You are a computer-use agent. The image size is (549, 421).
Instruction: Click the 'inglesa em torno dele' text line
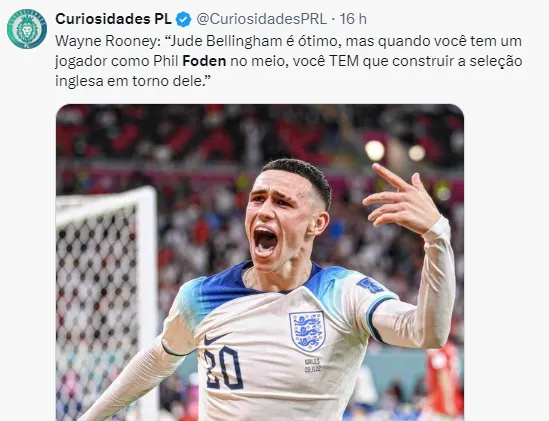tap(133, 81)
